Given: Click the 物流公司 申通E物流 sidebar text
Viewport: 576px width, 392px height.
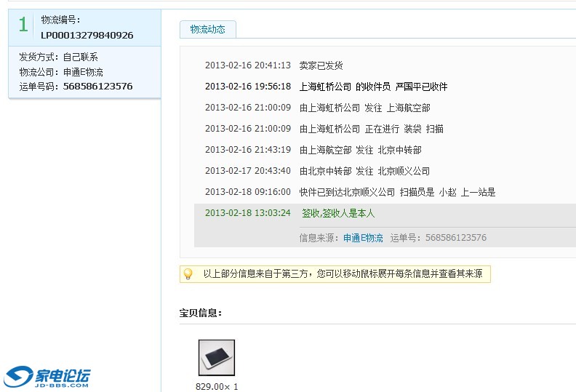Looking at the screenshot, I should 61,71.
